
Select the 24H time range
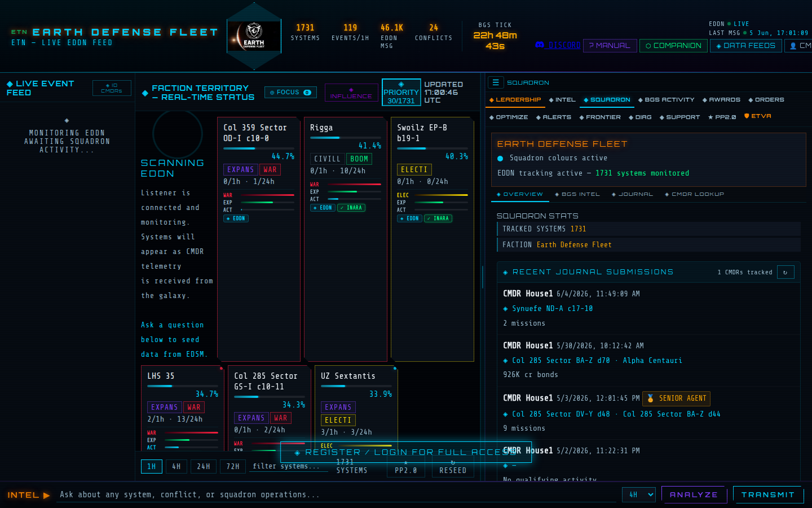204,466
